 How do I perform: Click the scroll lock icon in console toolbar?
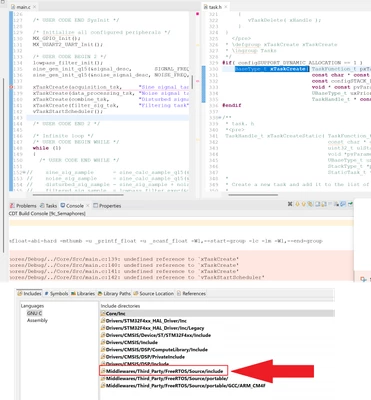324,204
